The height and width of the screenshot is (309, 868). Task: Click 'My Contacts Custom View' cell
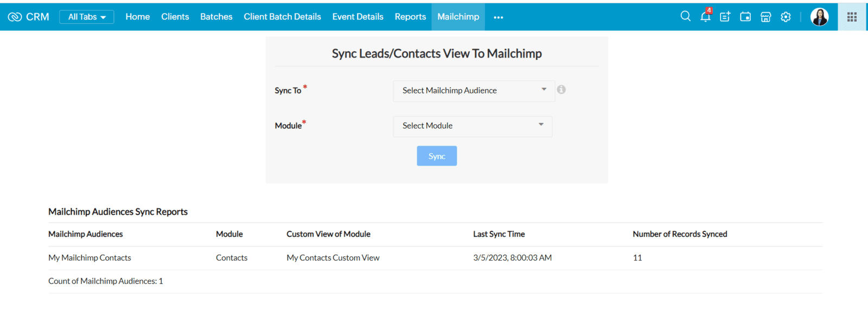(x=333, y=258)
